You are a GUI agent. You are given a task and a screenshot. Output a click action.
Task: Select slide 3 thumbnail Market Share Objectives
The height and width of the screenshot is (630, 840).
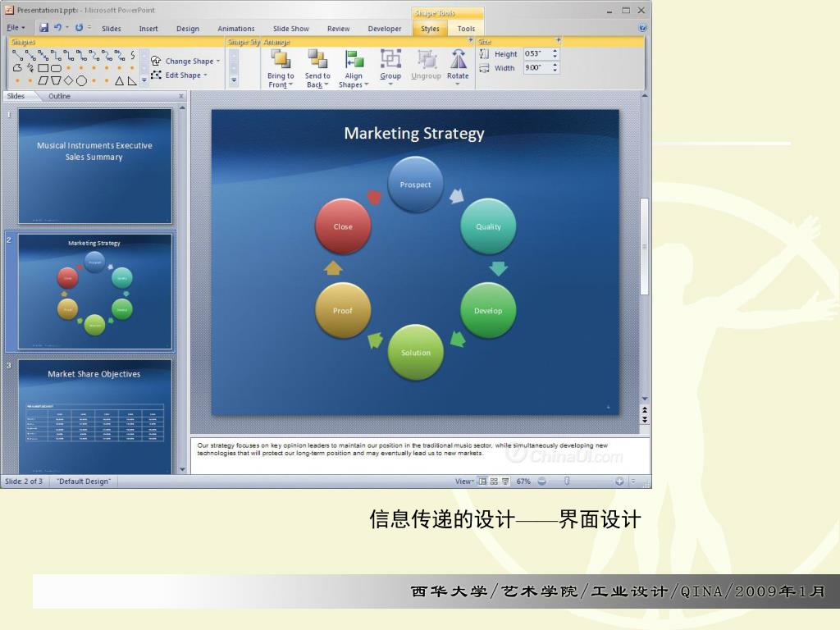95,417
